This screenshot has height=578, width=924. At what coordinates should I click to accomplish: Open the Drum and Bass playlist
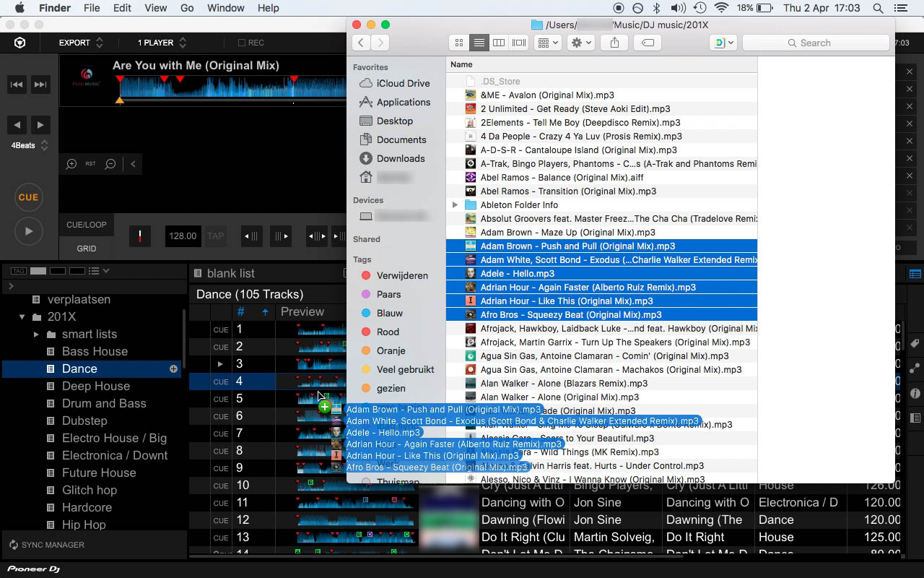click(x=104, y=403)
